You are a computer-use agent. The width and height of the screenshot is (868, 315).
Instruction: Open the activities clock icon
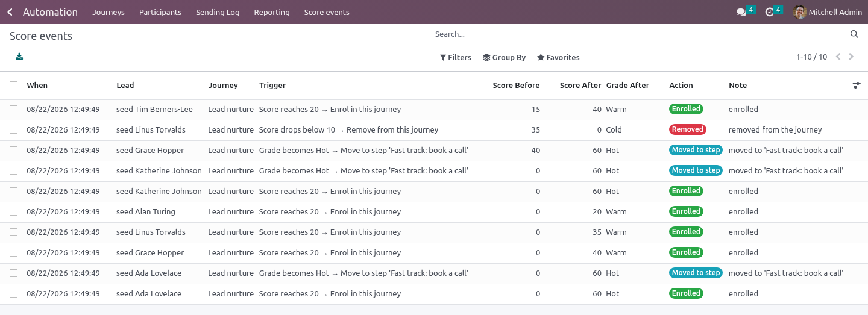[x=769, y=12]
